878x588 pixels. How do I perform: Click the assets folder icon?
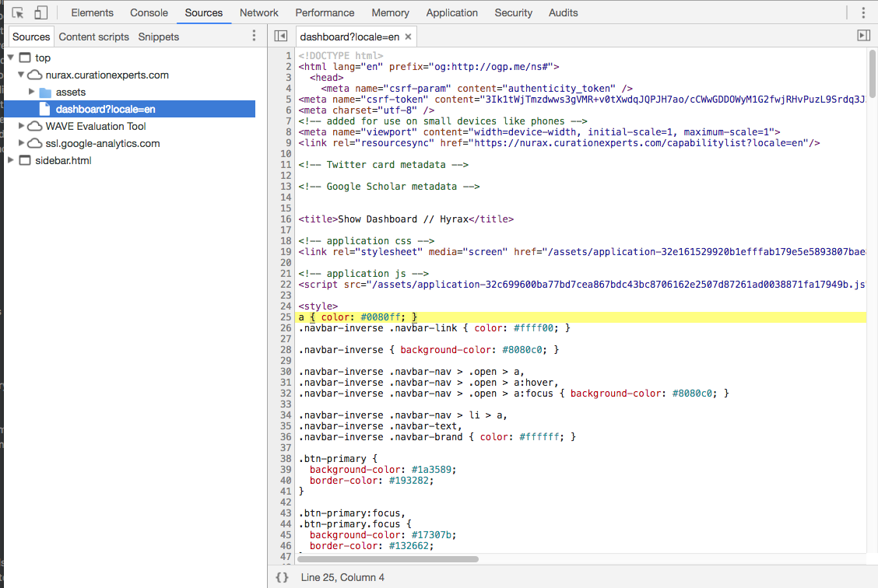(45, 93)
